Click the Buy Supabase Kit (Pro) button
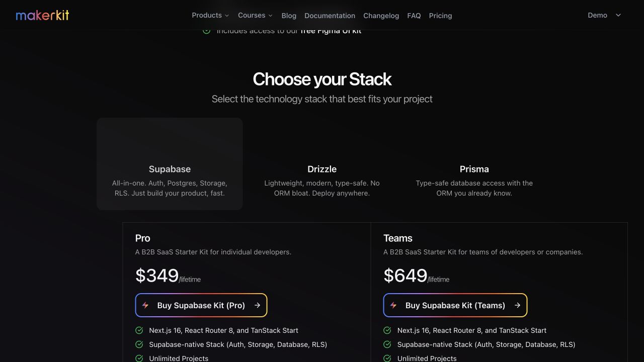This screenshot has width=644, height=362. pos(201,305)
